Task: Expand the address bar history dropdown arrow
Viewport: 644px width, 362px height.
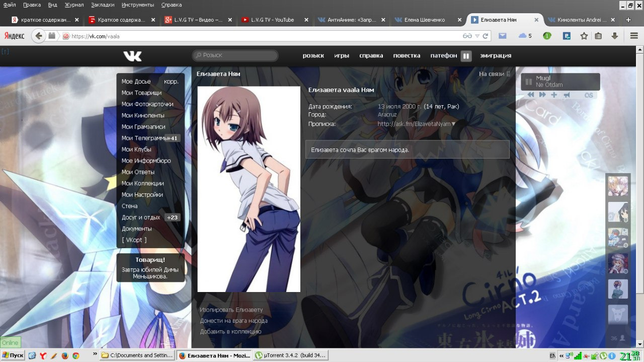Action: pyautogui.click(x=478, y=36)
